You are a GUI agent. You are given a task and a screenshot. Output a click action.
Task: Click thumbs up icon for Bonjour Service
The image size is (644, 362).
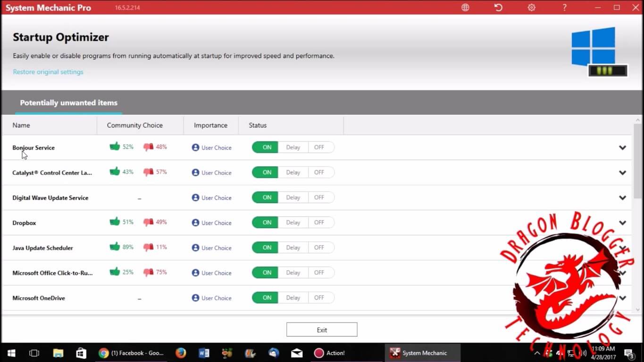tap(115, 147)
